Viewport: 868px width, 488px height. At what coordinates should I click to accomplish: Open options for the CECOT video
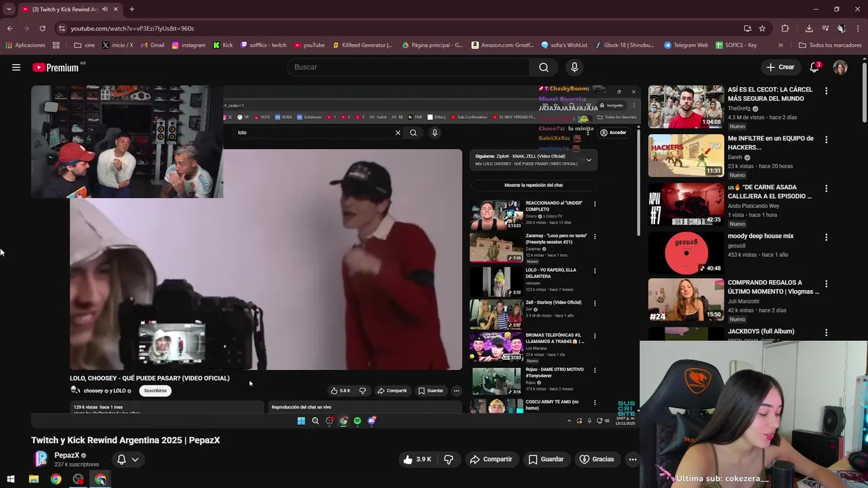[826, 90]
